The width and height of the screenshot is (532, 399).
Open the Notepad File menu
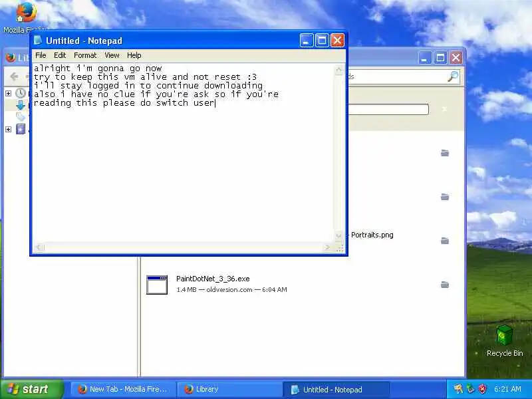(41, 55)
